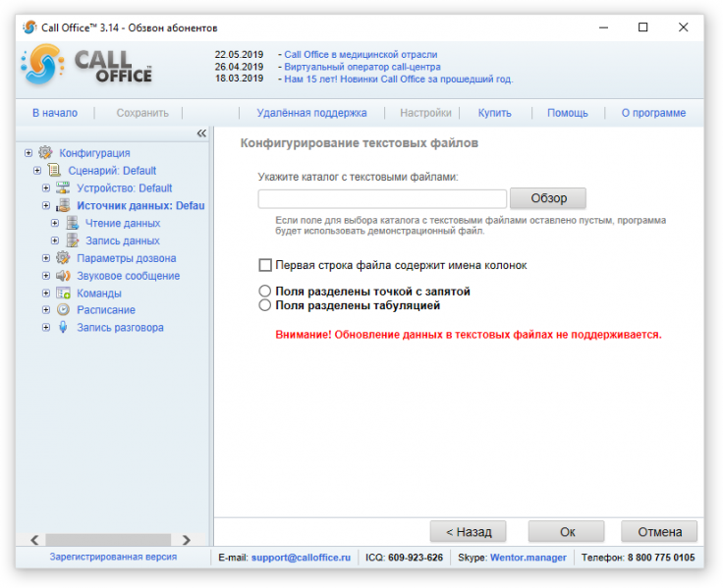Screen dimensions: 723x588
Task: Open Настройки menu item
Action: tap(425, 113)
